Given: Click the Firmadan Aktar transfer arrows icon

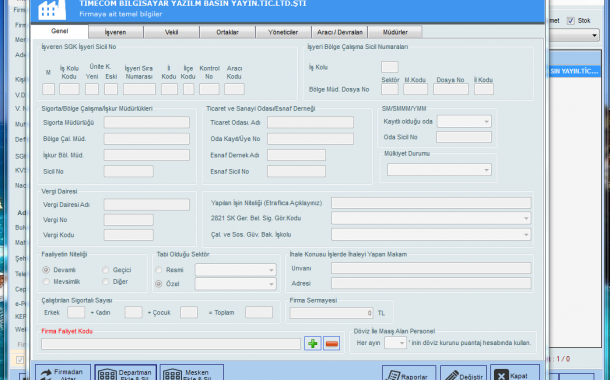Looking at the screenshot, I should click(x=46, y=375).
